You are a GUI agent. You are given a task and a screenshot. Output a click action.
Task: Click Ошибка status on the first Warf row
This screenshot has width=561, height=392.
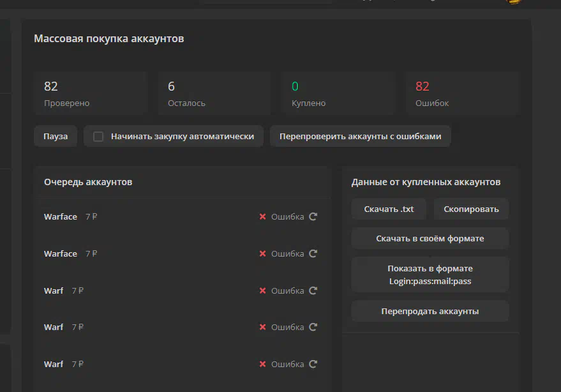(x=288, y=290)
